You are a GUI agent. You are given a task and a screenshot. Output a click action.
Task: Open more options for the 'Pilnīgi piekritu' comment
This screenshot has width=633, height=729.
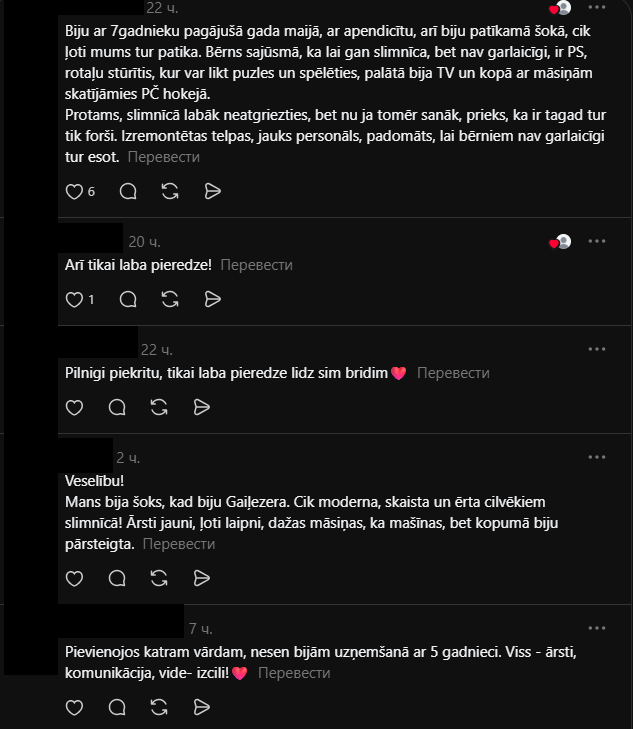(x=597, y=349)
